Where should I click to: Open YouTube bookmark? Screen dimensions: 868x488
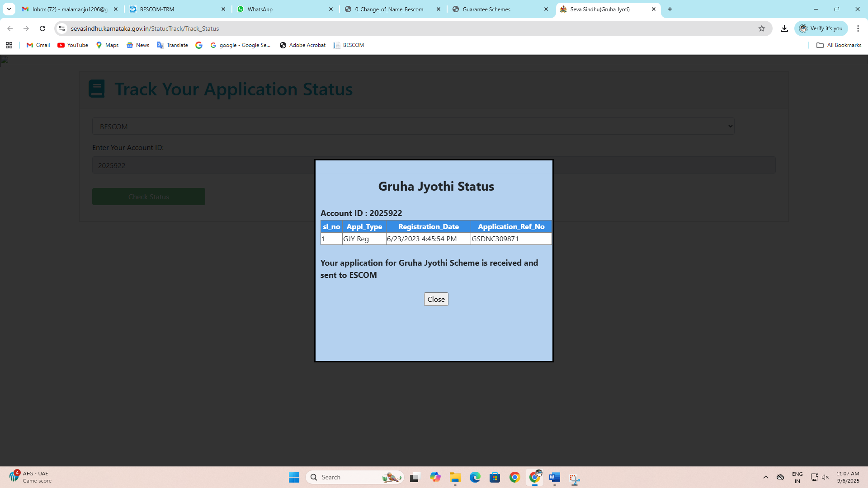(73, 45)
